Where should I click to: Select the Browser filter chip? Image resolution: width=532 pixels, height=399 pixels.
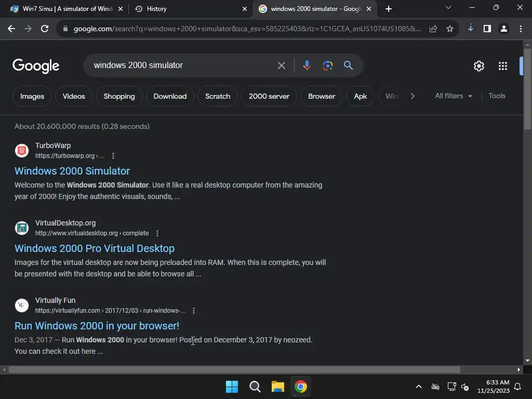[322, 96]
